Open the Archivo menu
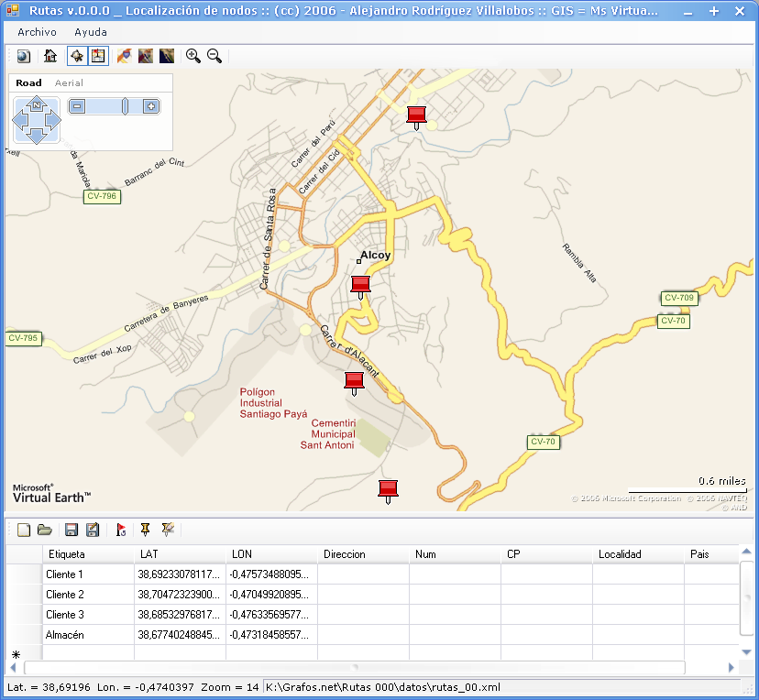This screenshot has height=700, width=759. pos(37,32)
